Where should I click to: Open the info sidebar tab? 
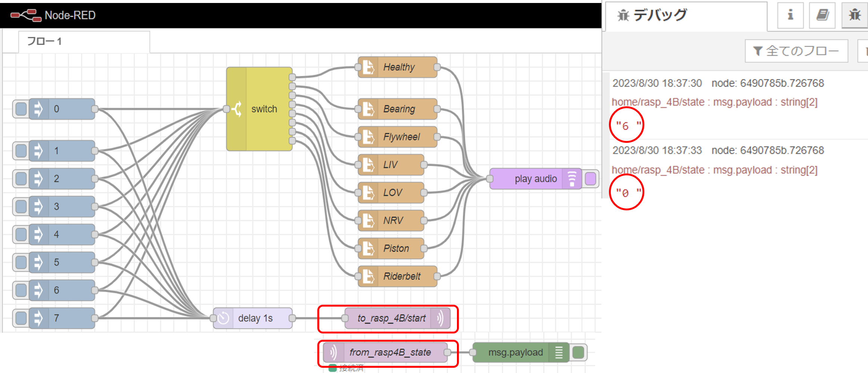(x=790, y=15)
